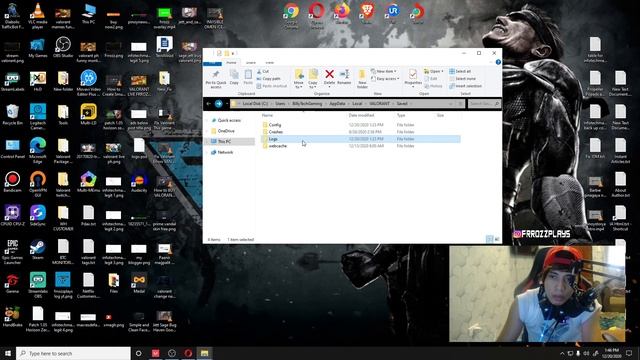640x360 pixels.
Task: Click the taskbar search box
Action: [73, 353]
